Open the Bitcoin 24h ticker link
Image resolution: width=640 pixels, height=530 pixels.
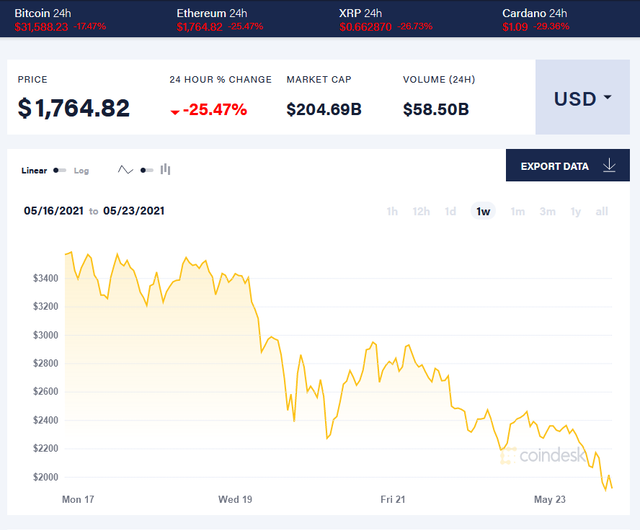pos(60,19)
